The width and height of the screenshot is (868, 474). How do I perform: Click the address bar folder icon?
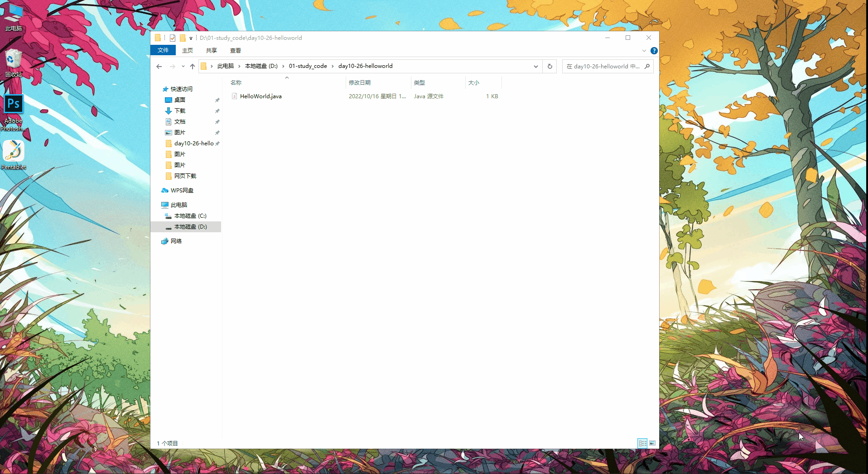pos(204,66)
